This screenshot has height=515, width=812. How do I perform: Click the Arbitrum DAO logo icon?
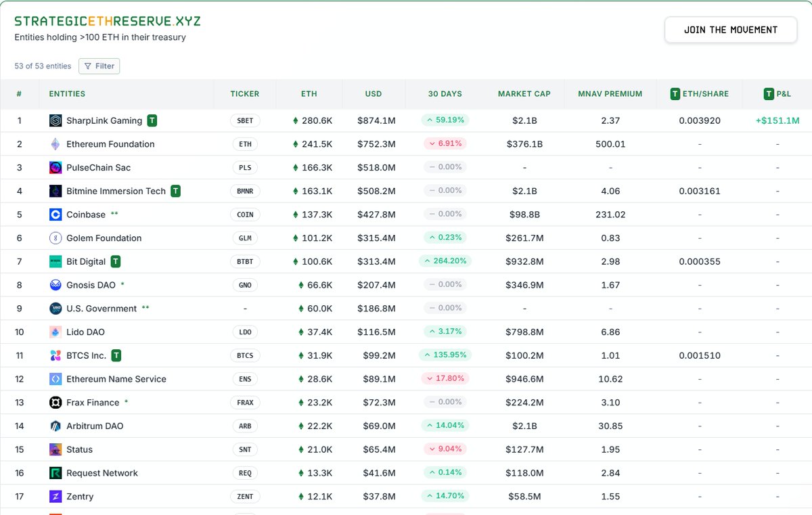(55, 426)
